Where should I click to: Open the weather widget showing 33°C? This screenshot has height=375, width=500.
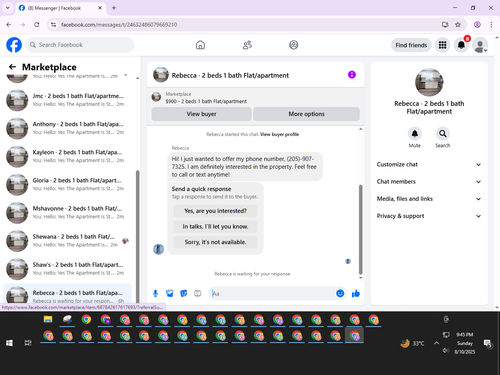point(413,343)
